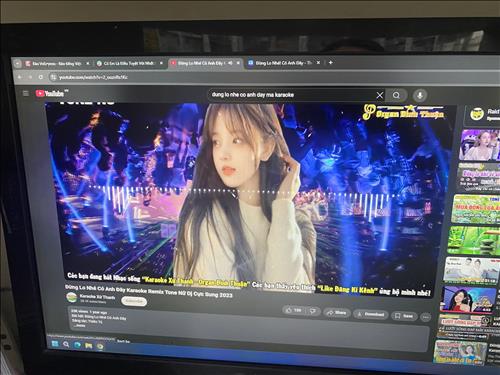This screenshot has height=375, width=500.
Task: Click the YouTube search text field
Action: 292,95
